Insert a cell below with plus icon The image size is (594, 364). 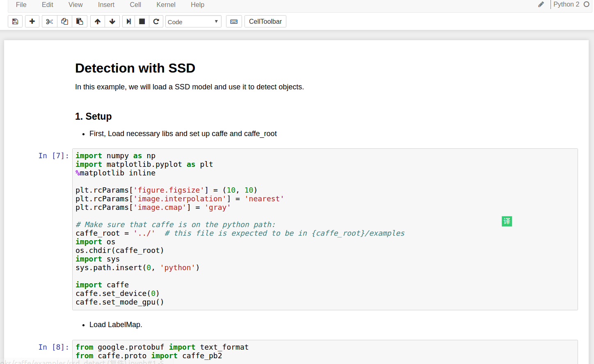point(32,21)
